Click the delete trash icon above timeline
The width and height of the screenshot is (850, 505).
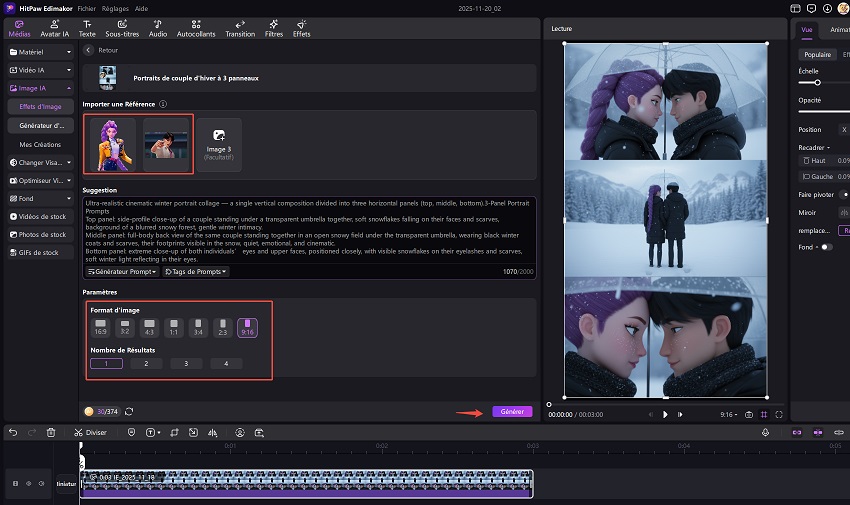pyautogui.click(x=50, y=432)
